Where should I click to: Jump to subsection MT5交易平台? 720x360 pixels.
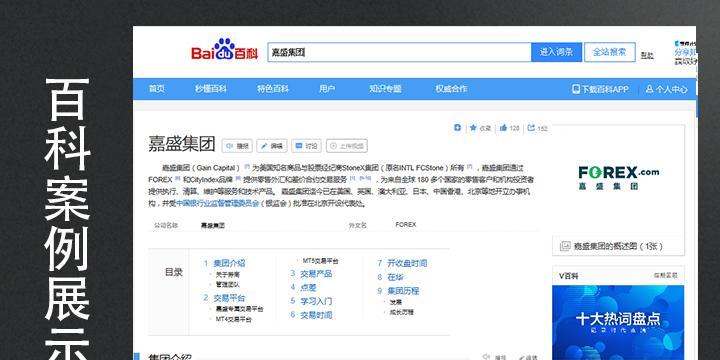coord(321,261)
